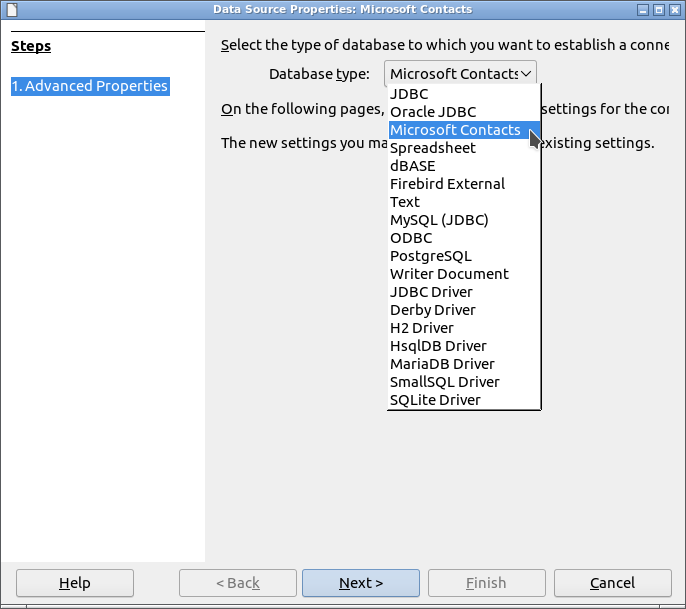The image size is (686, 609).
Task: Close the dialog with the X icon
Action: point(675,10)
